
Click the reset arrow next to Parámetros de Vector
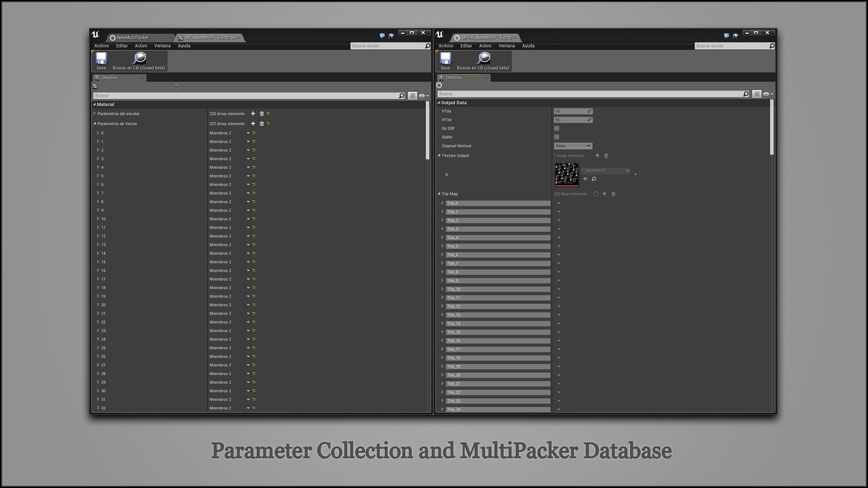click(x=268, y=123)
